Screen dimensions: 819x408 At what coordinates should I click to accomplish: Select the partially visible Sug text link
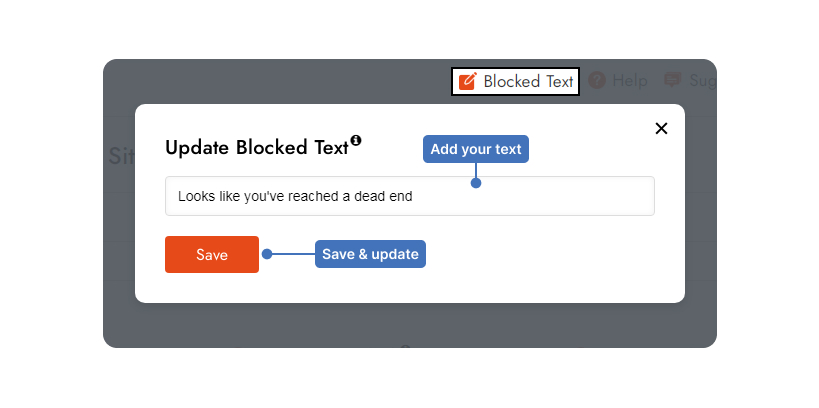(x=703, y=81)
